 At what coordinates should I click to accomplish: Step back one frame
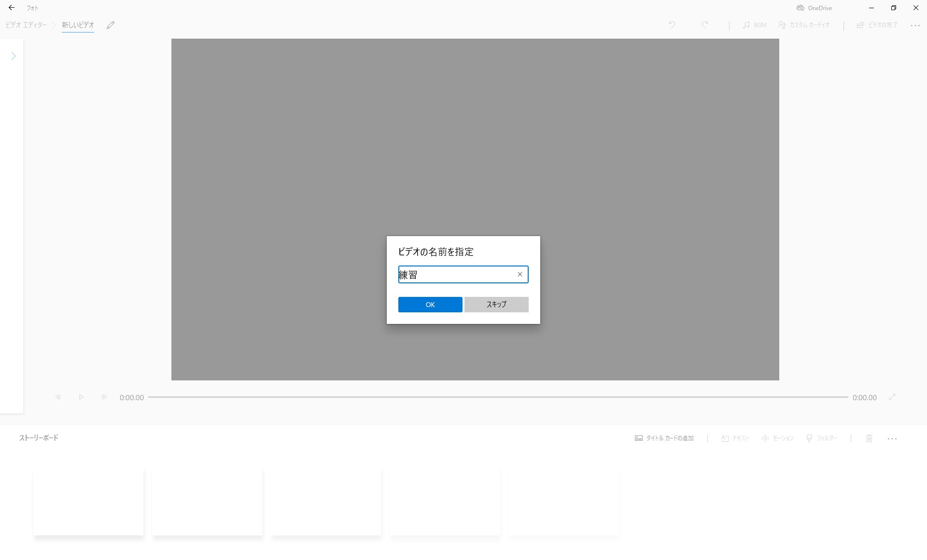(x=58, y=397)
